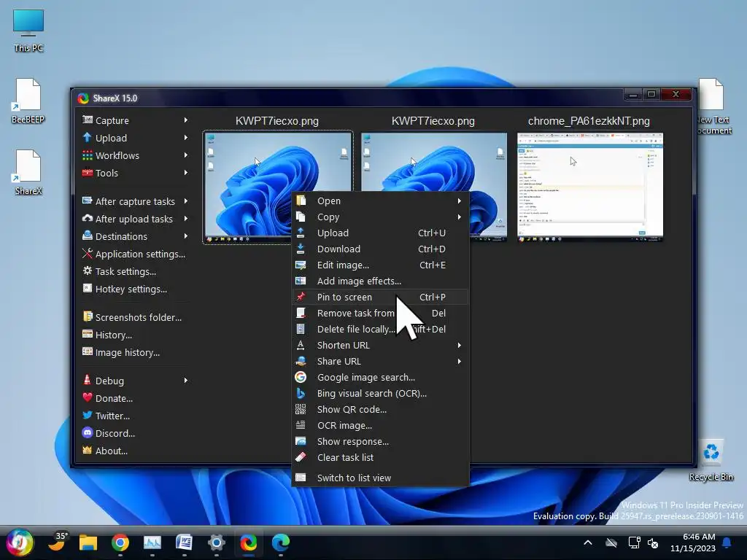This screenshot has height=560, width=747.
Task: Click the Tools toolbox icon
Action: 88,173
